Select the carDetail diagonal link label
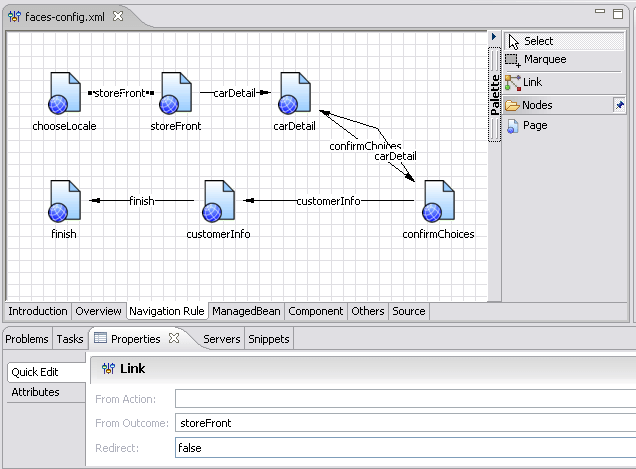The image size is (636, 469). pyautogui.click(x=395, y=156)
